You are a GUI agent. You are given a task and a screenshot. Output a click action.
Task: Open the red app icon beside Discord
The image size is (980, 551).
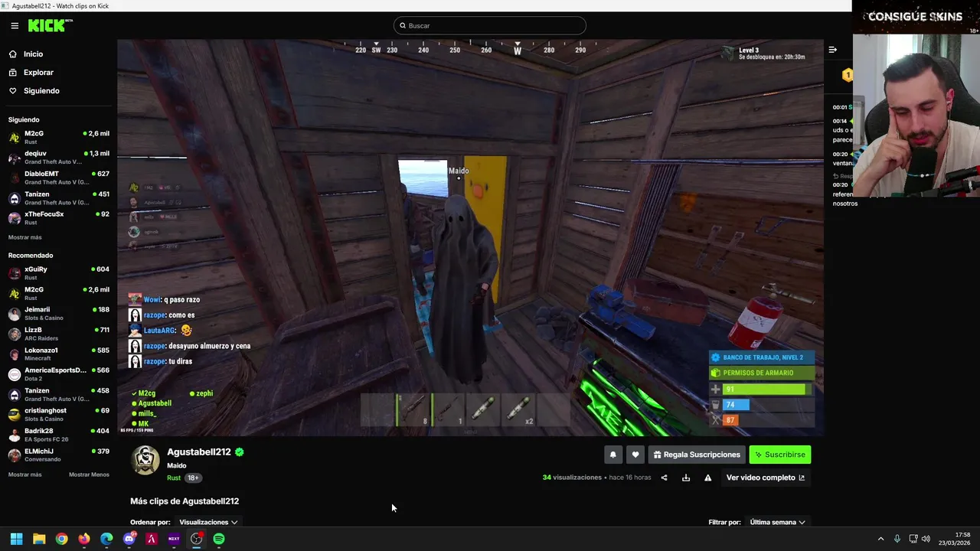tap(152, 539)
